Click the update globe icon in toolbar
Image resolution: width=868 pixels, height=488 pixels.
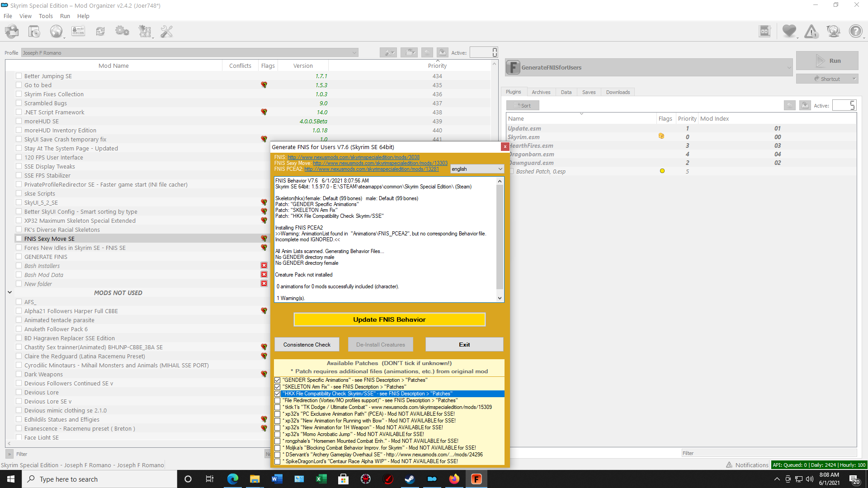(x=833, y=31)
